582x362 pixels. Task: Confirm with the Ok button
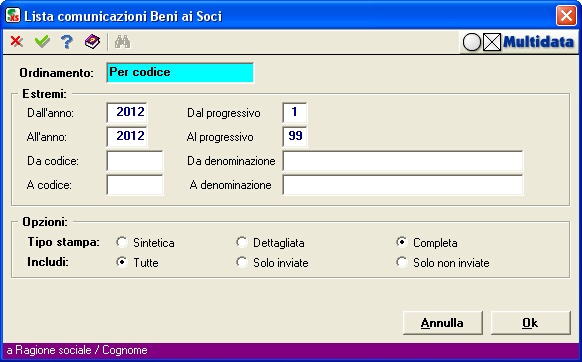click(530, 323)
